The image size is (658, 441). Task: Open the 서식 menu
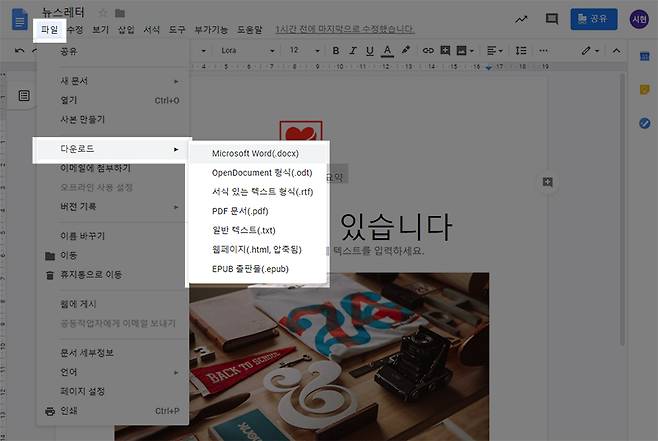point(151,29)
